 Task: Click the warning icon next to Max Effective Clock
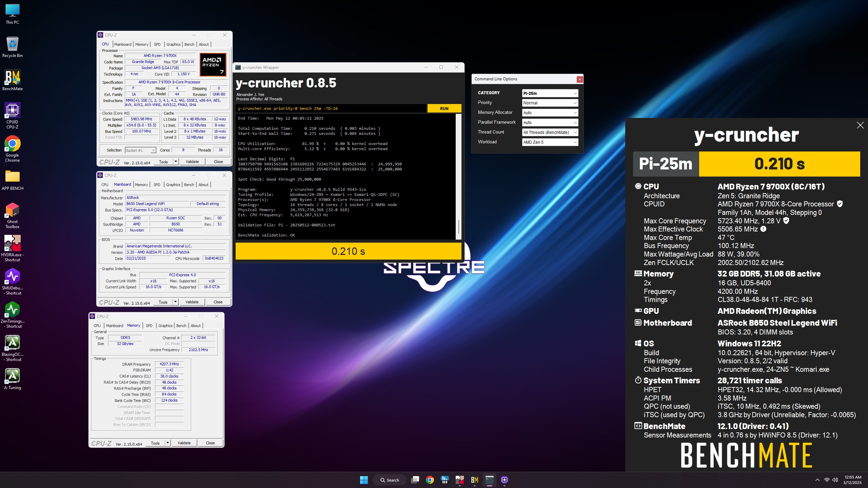pos(763,229)
